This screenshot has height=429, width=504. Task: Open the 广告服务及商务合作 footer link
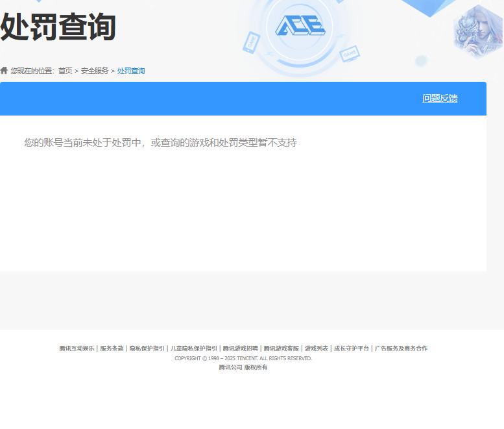pyautogui.click(x=401, y=349)
